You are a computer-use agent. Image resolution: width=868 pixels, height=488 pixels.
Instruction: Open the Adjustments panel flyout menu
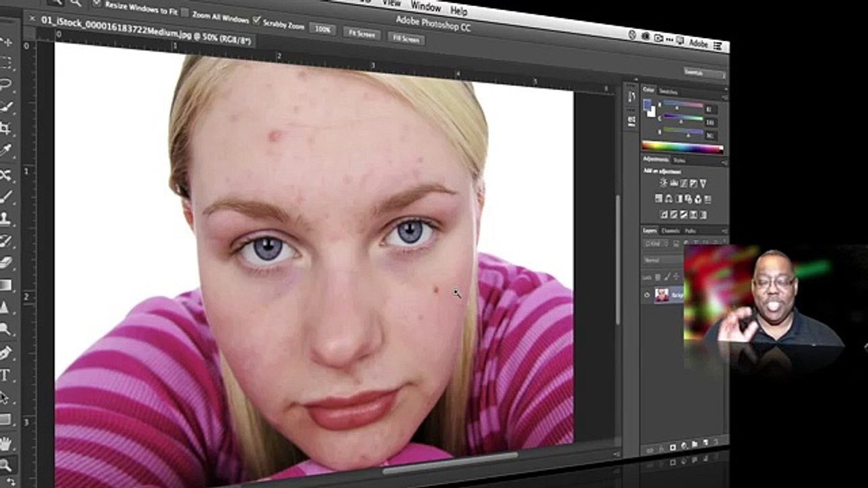tap(724, 162)
